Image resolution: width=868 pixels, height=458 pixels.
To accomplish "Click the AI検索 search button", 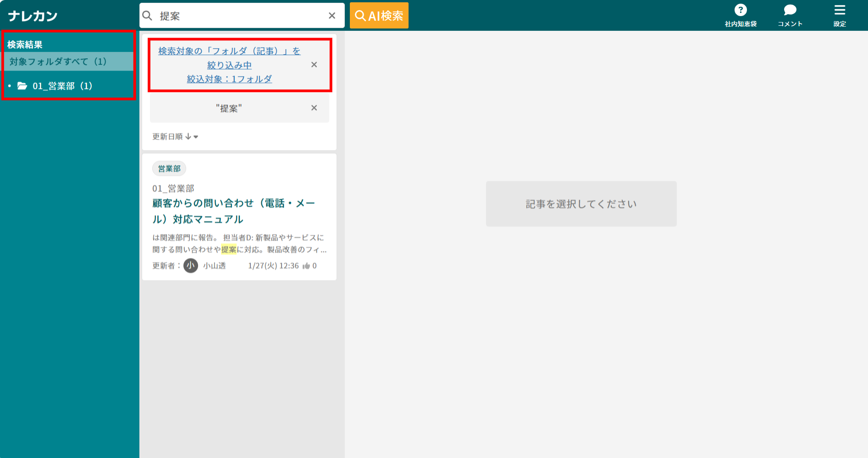I will (379, 15).
